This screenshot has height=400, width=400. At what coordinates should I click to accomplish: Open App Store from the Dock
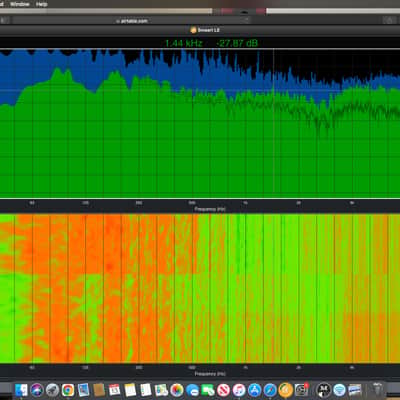tap(255, 389)
